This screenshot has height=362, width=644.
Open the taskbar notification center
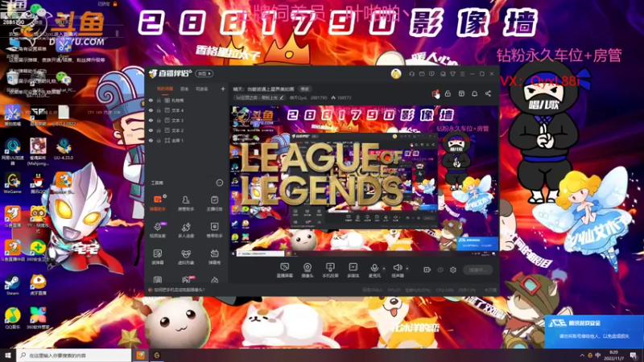tap(634, 356)
